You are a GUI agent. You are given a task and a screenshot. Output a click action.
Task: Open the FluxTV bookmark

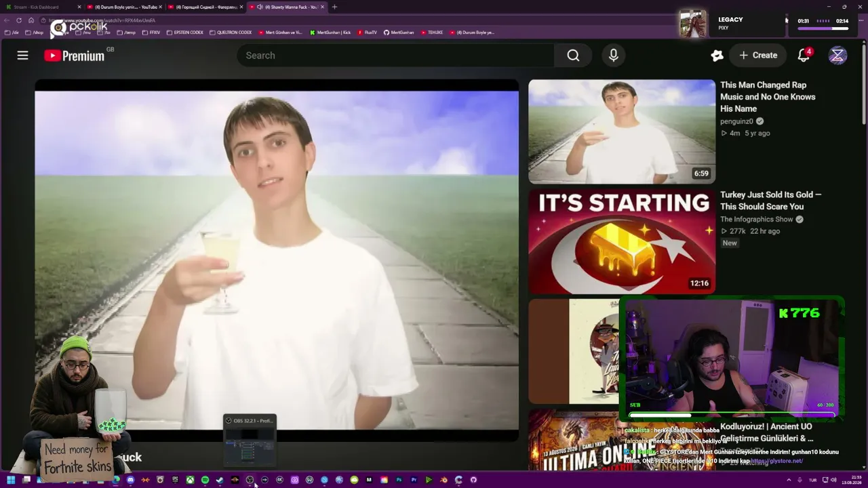click(367, 33)
